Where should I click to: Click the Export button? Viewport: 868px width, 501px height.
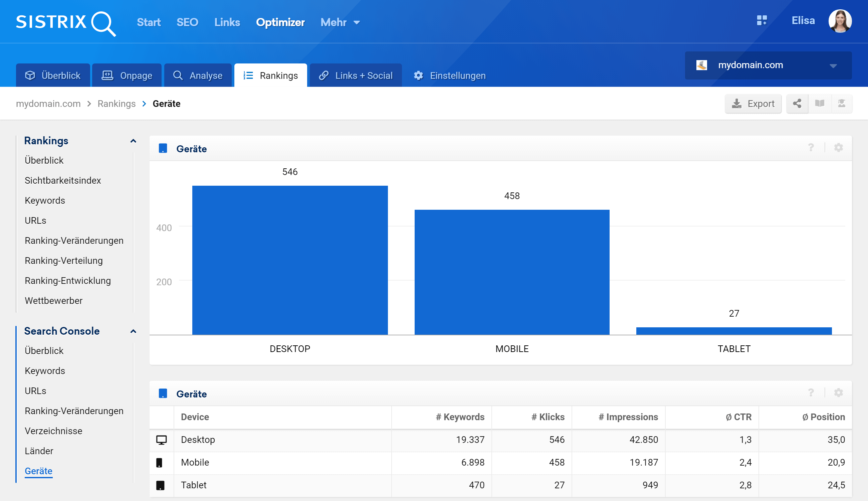tap(753, 104)
